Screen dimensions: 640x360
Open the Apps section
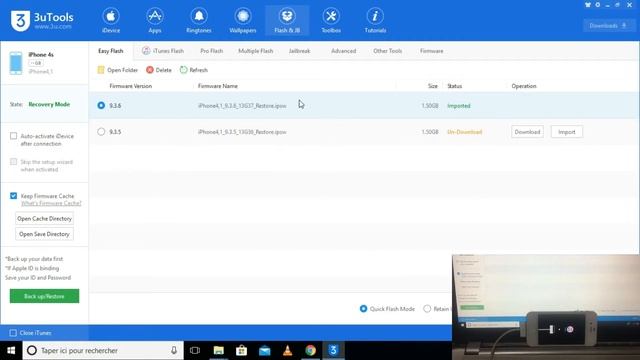[x=155, y=20]
